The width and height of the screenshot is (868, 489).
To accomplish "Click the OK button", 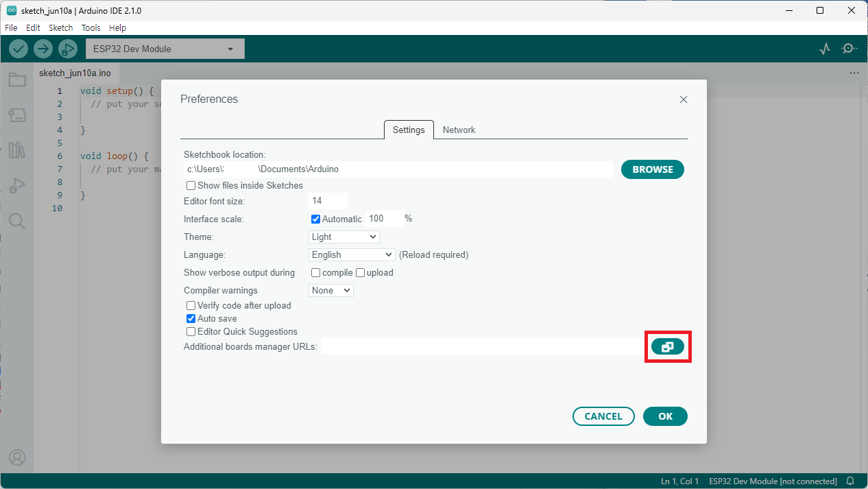I will [665, 416].
